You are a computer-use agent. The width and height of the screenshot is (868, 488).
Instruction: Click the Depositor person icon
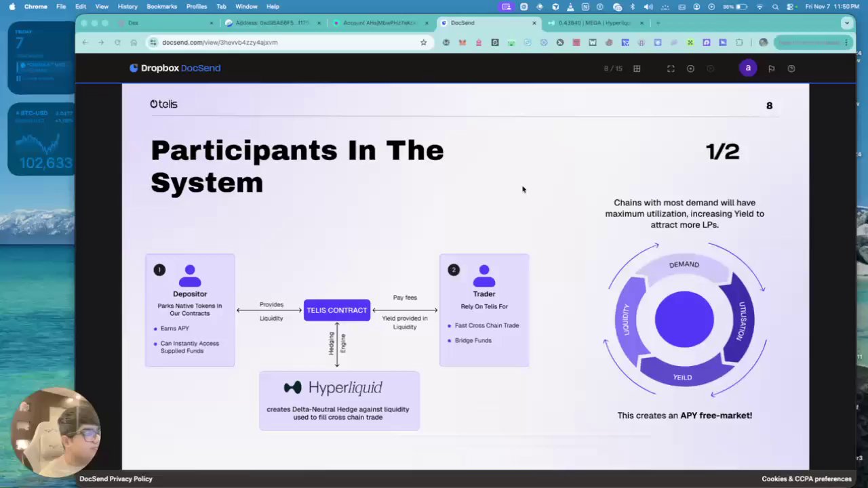(190, 276)
